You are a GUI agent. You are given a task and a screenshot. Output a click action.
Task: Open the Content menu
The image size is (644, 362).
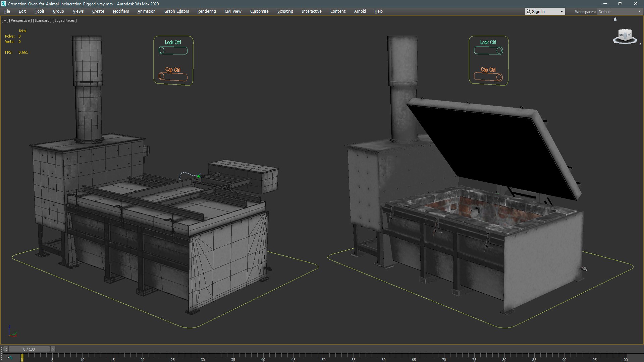[338, 11]
